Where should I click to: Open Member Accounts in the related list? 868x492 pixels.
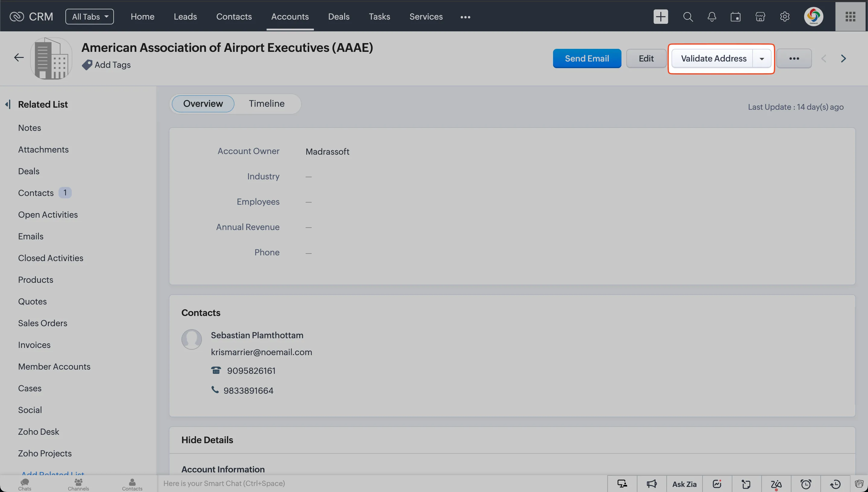[x=54, y=367]
